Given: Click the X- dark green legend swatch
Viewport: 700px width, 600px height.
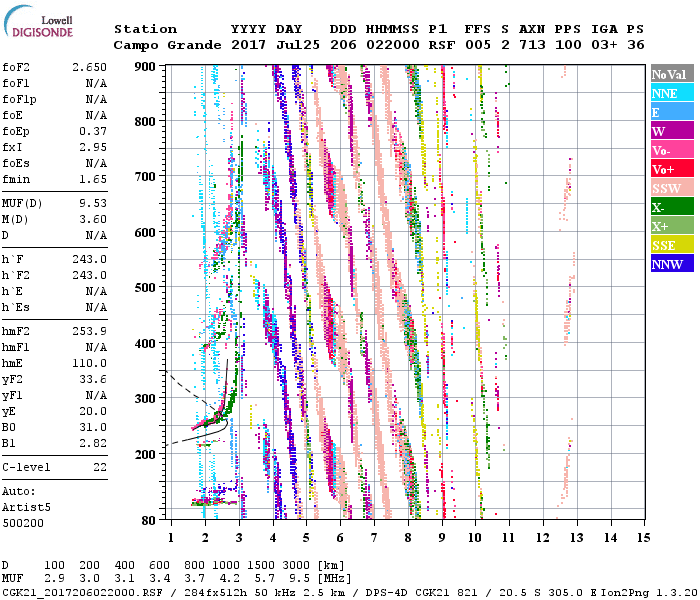Looking at the screenshot, I should tap(670, 208).
